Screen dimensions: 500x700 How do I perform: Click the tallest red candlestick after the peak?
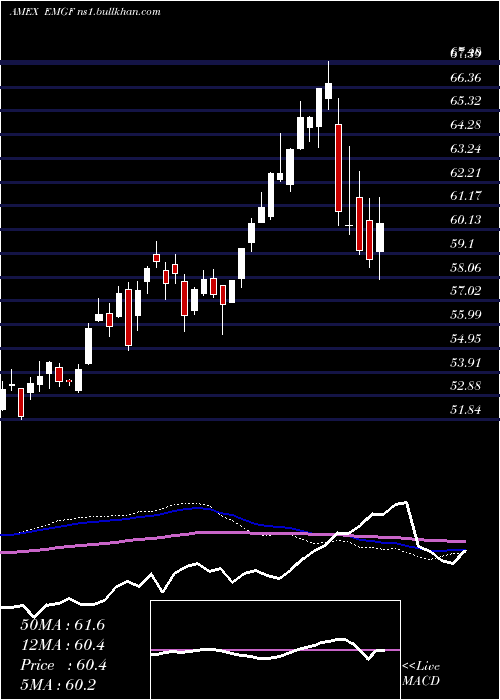pos(339,168)
